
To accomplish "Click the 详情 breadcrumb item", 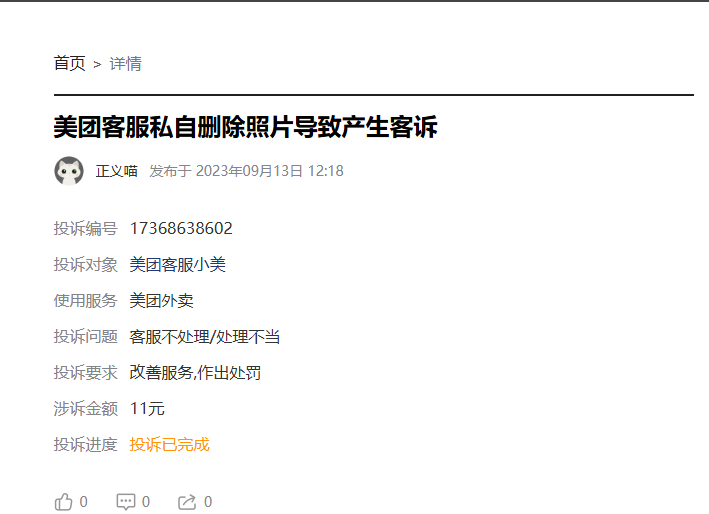I will [x=125, y=63].
